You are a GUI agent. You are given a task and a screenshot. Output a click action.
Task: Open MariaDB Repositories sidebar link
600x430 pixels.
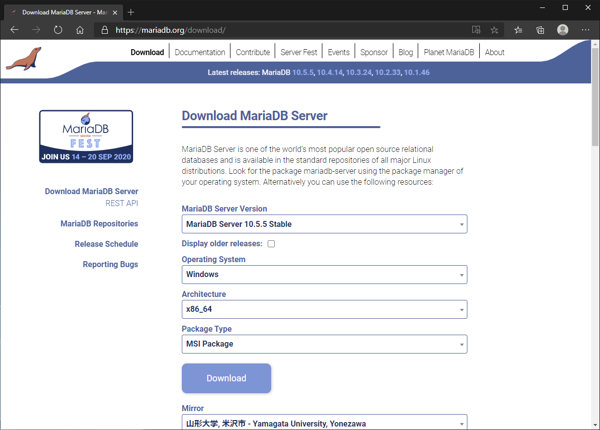point(99,224)
